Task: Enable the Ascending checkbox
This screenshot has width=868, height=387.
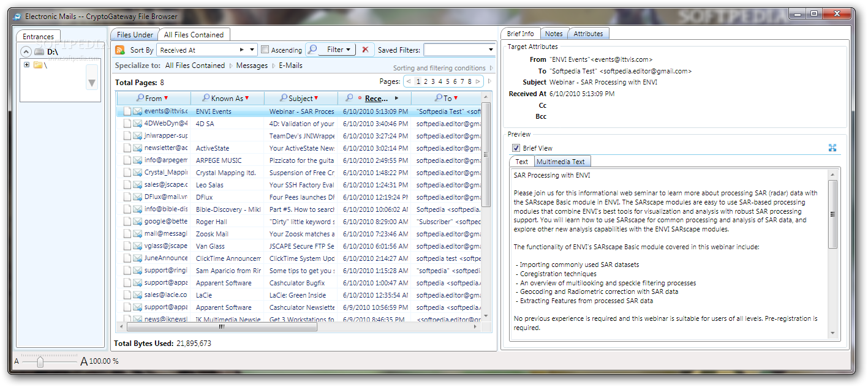Action: pyautogui.click(x=265, y=50)
